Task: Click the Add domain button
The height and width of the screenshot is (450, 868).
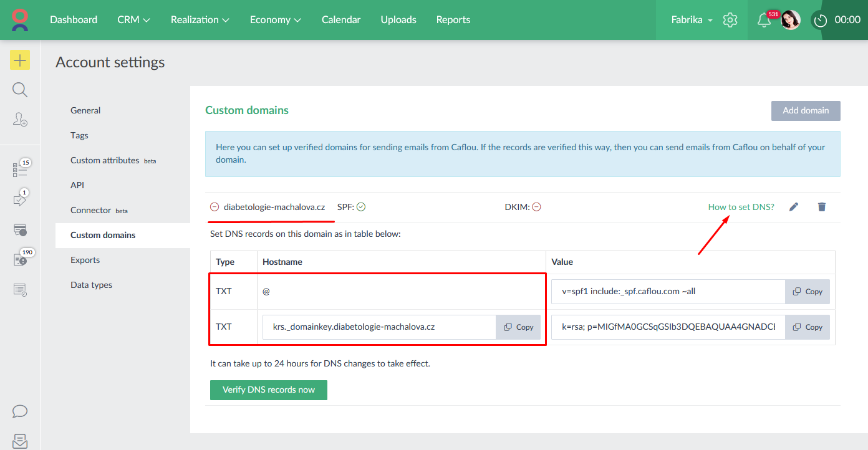Action: (x=806, y=110)
